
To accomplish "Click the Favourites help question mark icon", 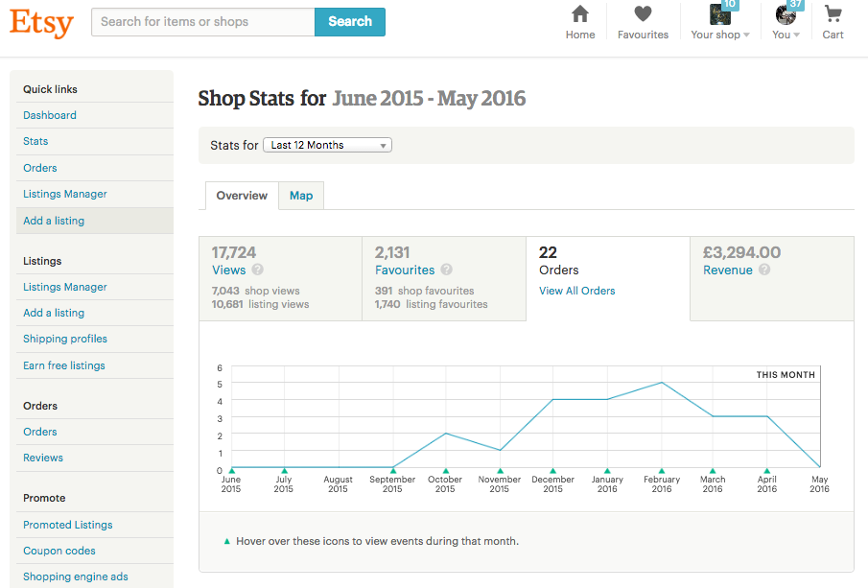I will point(447,270).
